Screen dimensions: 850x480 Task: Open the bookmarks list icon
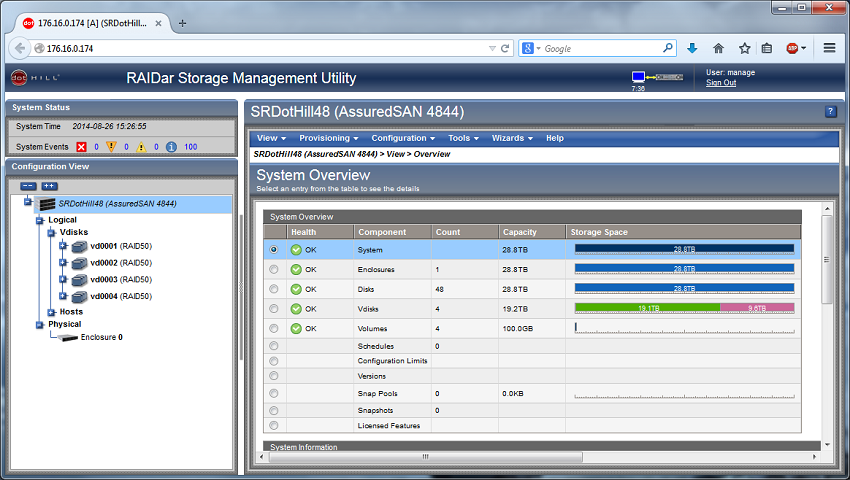pos(767,48)
